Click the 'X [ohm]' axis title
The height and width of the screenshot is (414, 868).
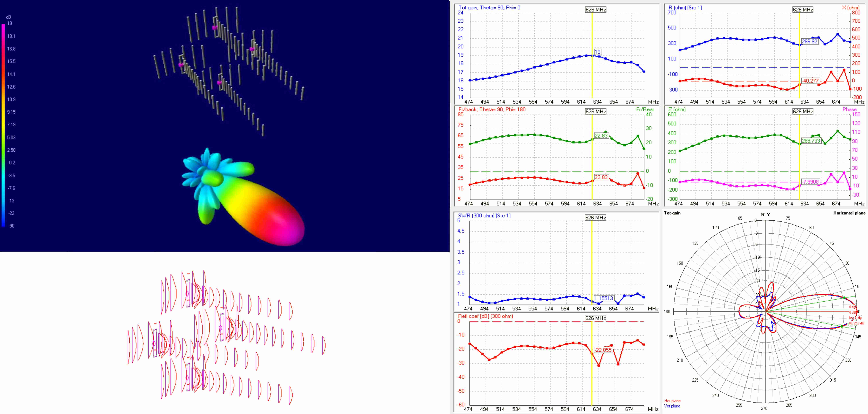[x=851, y=7]
